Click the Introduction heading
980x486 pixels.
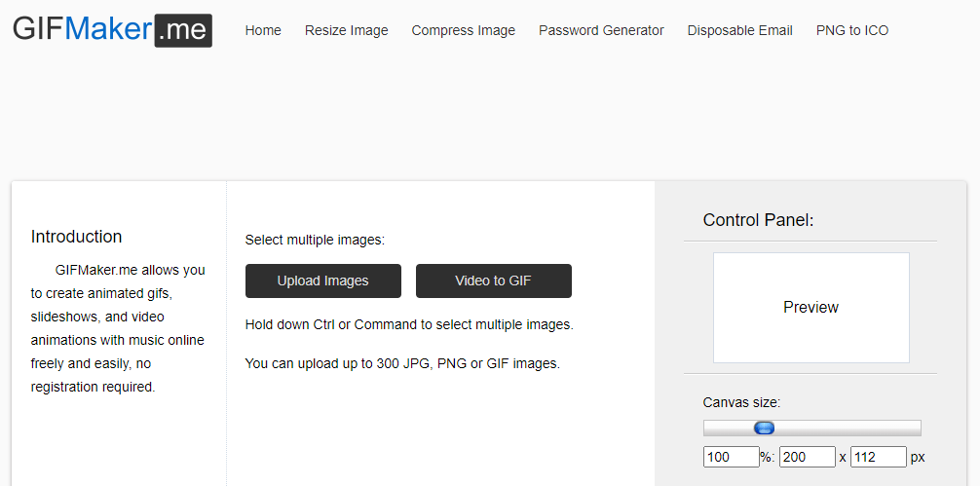[x=76, y=237]
